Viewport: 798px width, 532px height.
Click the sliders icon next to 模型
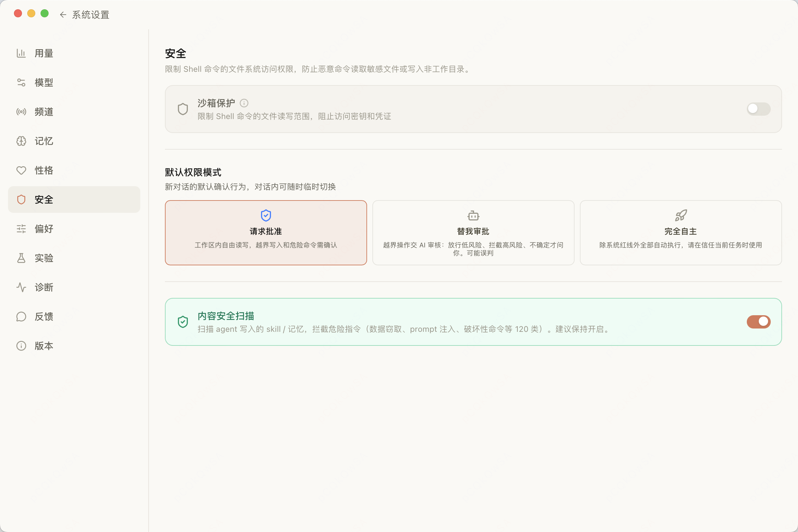21,82
